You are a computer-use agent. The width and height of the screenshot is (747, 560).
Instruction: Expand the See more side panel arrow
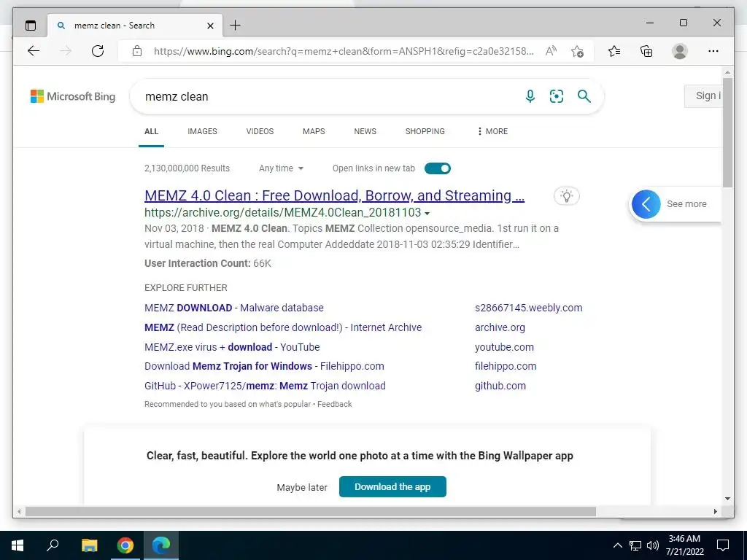(646, 204)
